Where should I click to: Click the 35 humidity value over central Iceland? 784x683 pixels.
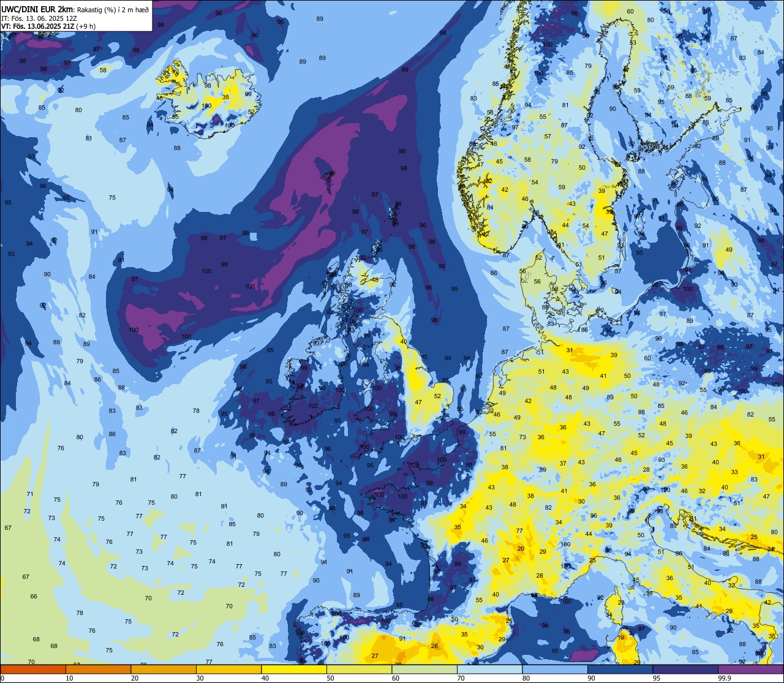[225, 97]
